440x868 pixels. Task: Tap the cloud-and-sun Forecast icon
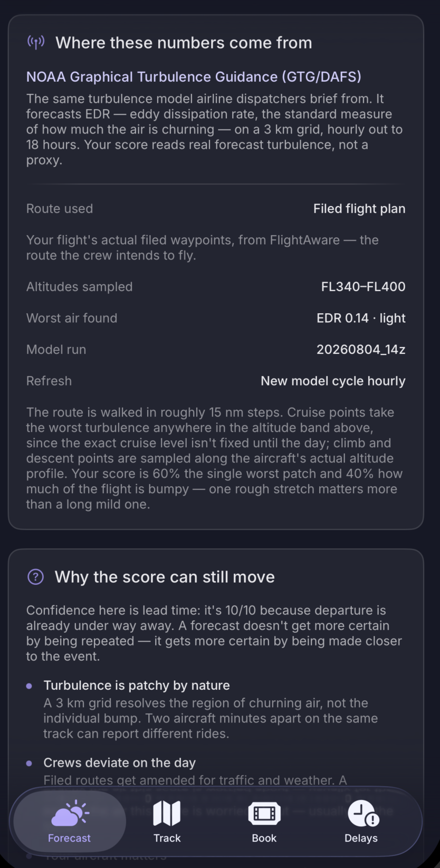click(70, 813)
